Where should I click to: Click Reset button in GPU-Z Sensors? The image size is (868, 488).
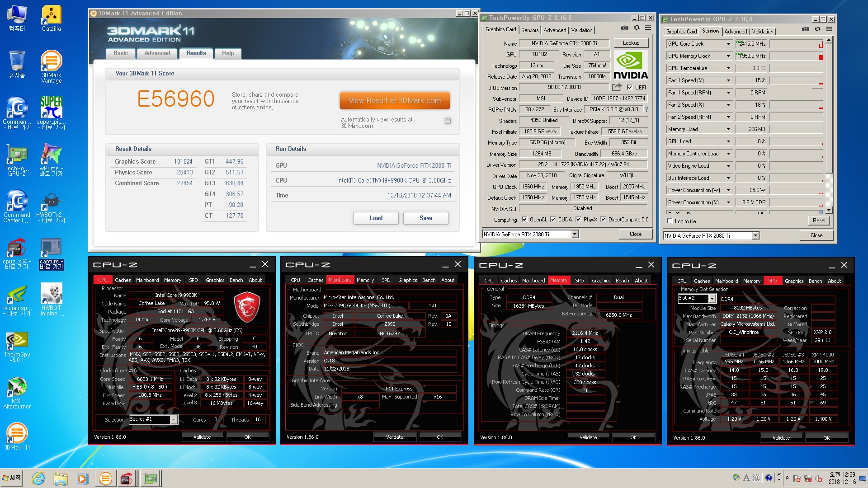click(x=819, y=221)
